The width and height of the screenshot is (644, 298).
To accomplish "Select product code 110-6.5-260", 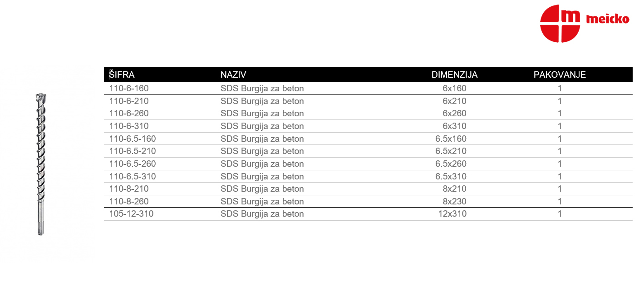I will (133, 164).
